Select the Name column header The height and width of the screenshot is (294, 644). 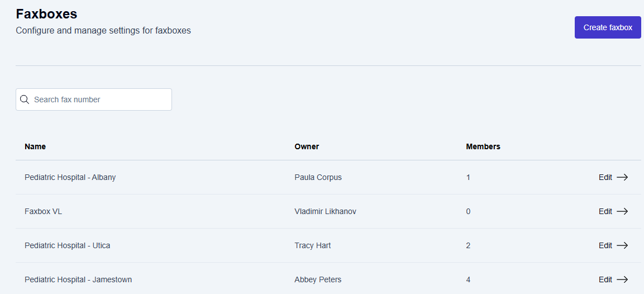click(35, 146)
